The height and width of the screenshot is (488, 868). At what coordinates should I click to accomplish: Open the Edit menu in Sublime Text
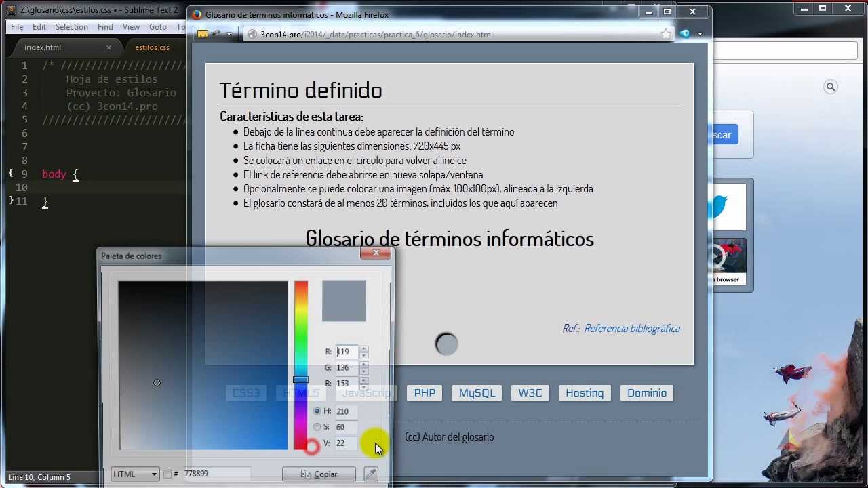pyautogui.click(x=39, y=27)
